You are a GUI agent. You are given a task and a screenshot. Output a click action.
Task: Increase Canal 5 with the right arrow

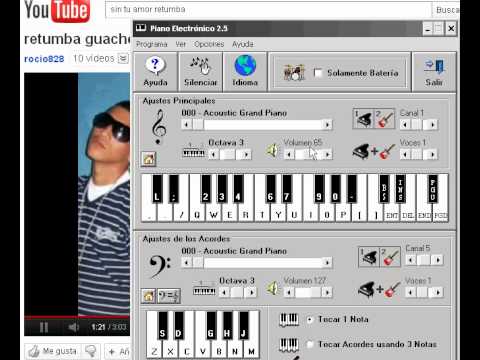(x=438, y=260)
